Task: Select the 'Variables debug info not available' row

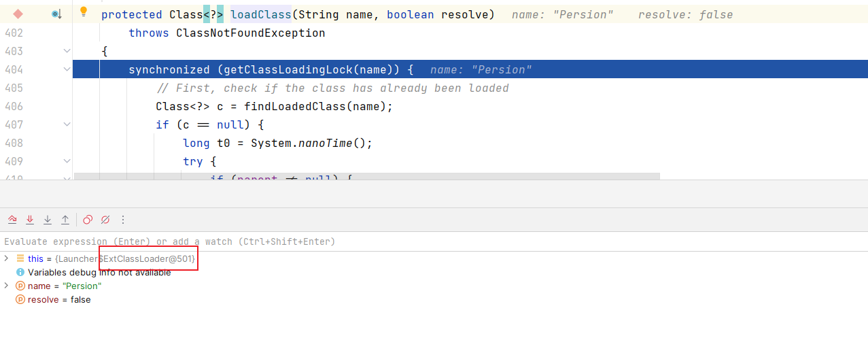Action: [434, 272]
